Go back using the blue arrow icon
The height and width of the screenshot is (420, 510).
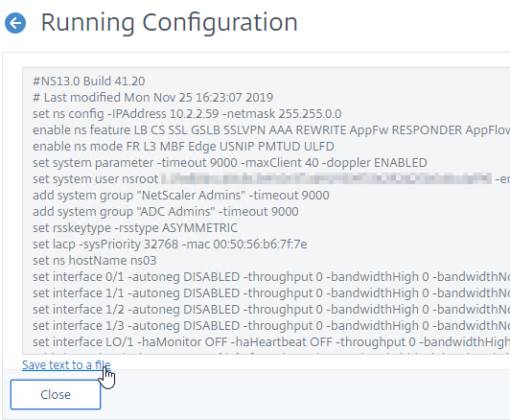coord(15,23)
